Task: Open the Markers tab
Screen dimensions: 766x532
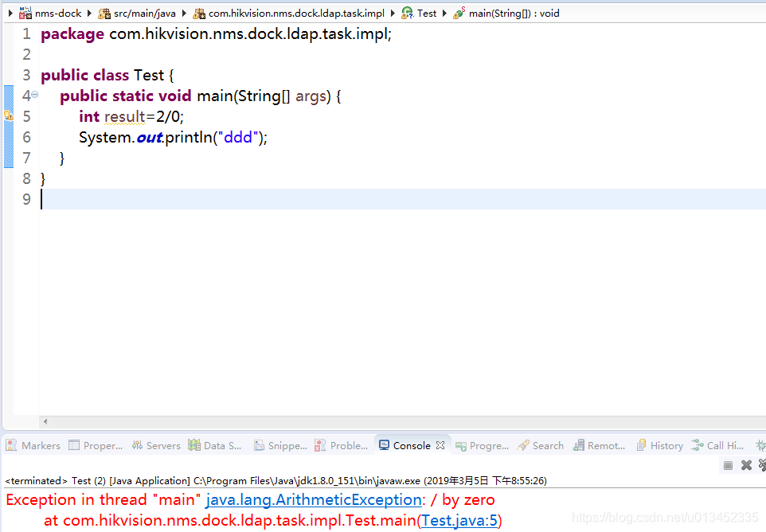Action: pos(33,445)
